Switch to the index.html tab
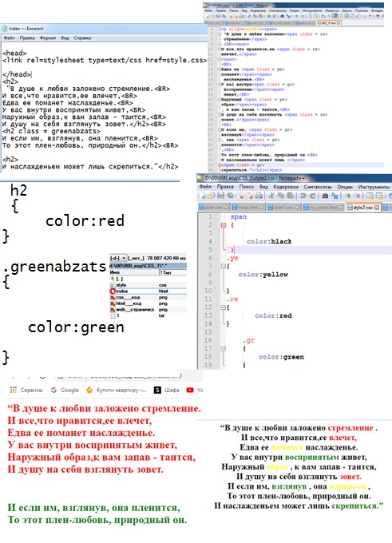 [x=247, y=208]
